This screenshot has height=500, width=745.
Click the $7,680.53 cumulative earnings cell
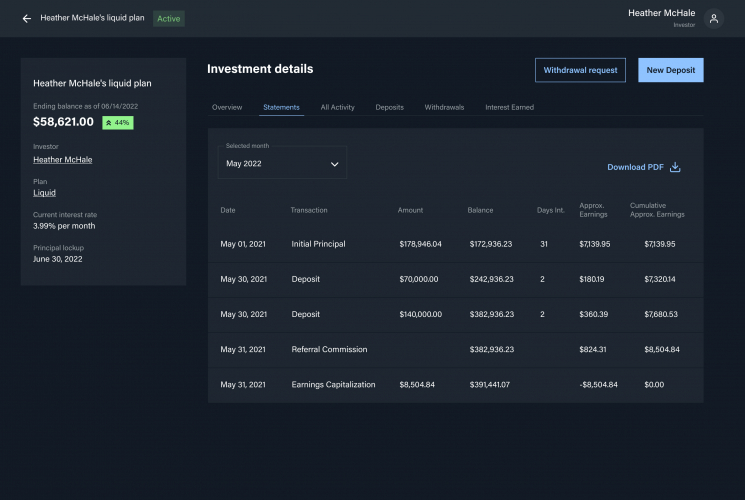coord(661,314)
